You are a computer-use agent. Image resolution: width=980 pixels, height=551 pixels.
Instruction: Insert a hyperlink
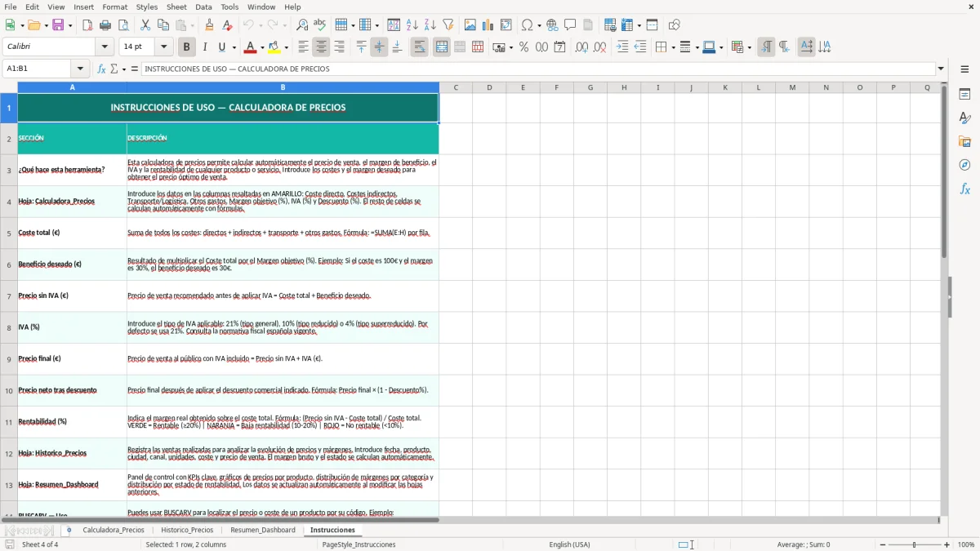553,25
